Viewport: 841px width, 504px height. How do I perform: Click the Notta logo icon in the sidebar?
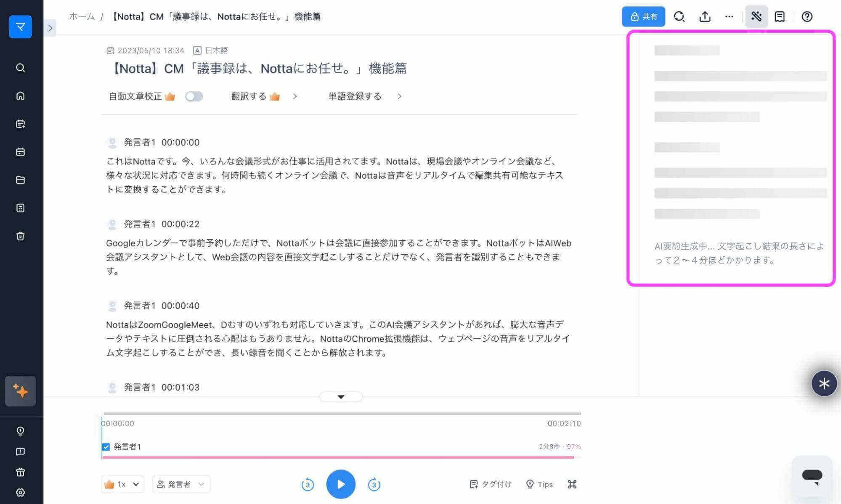(x=20, y=27)
